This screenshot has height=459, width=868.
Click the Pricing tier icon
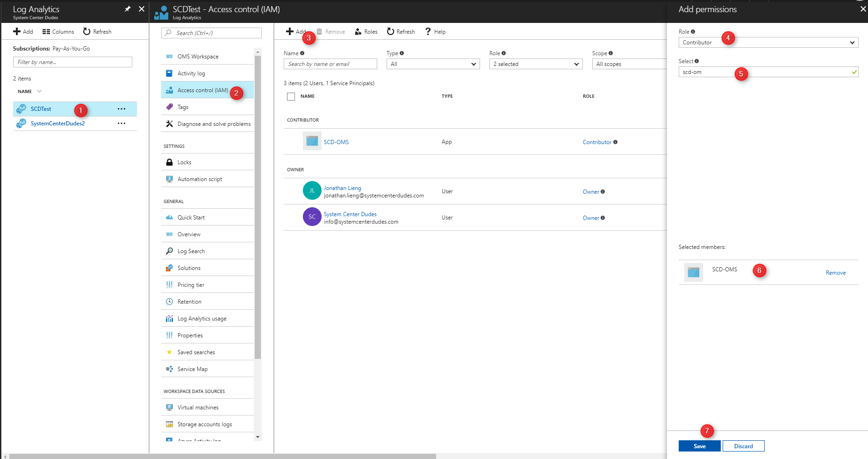tap(169, 285)
